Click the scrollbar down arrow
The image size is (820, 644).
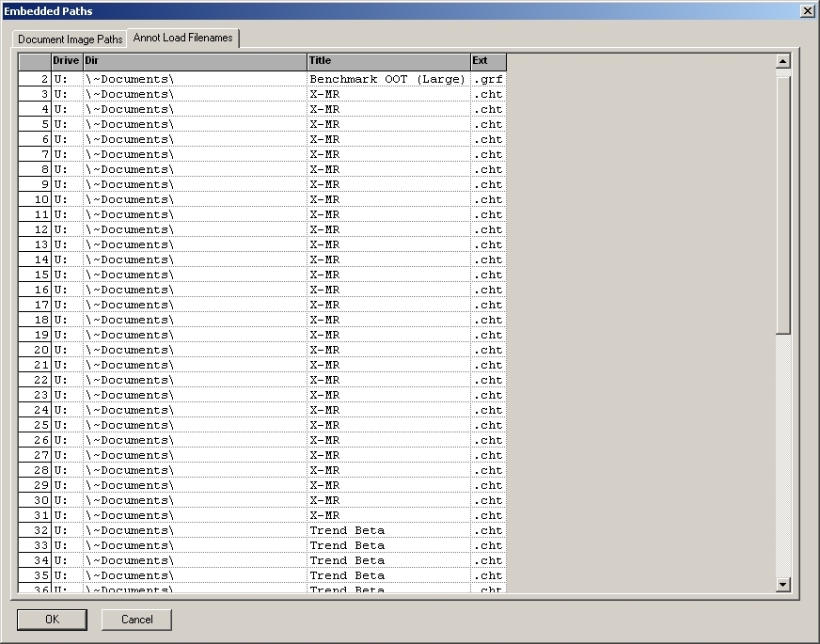782,585
